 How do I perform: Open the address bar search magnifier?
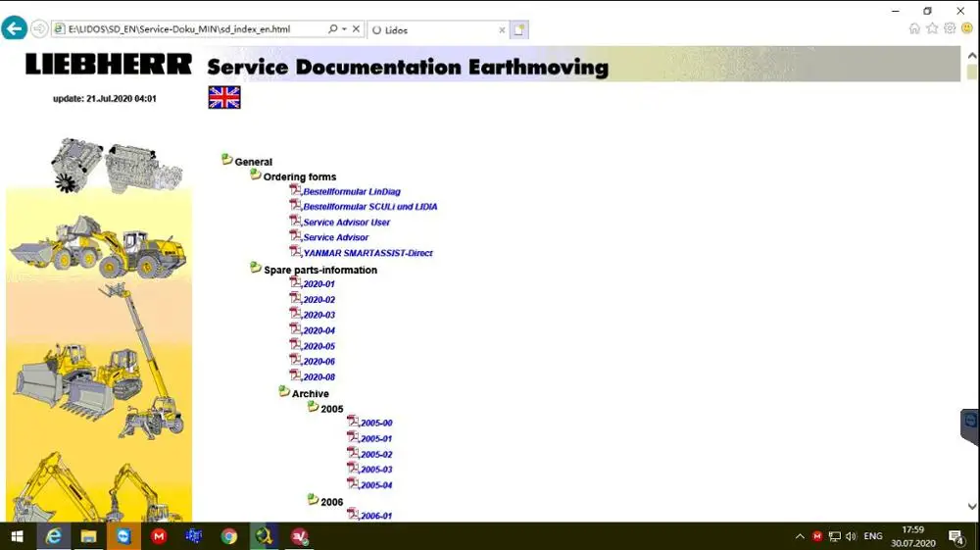(x=332, y=28)
